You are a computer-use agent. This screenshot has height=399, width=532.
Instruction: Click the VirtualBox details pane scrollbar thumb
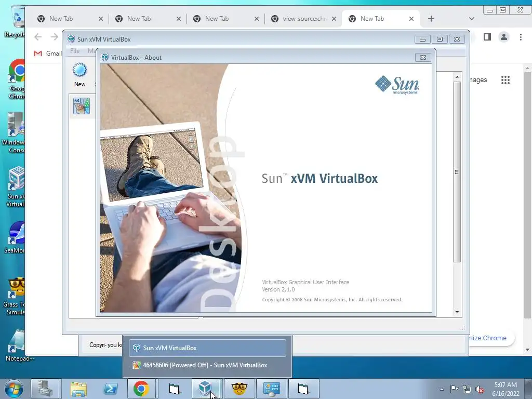[457, 171]
